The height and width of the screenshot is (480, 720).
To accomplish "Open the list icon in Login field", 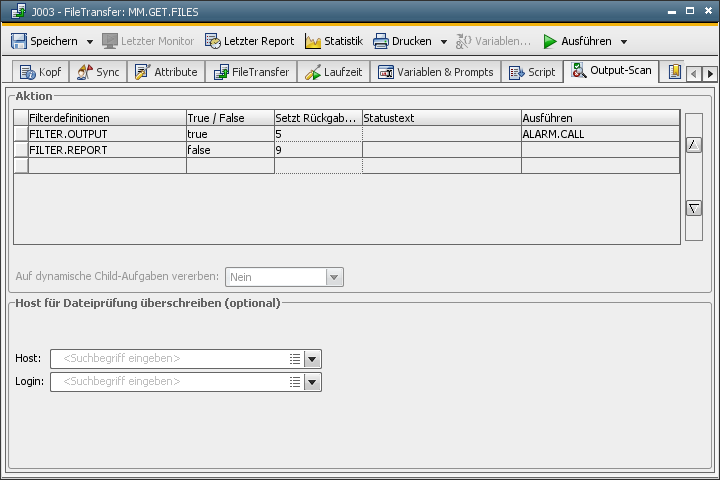I will 295,382.
